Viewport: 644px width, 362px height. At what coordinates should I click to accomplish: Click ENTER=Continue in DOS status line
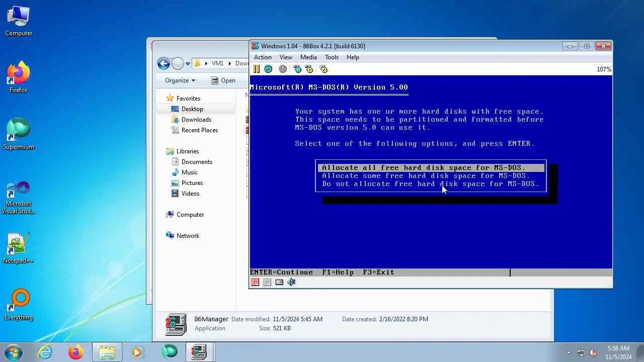point(281,273)
